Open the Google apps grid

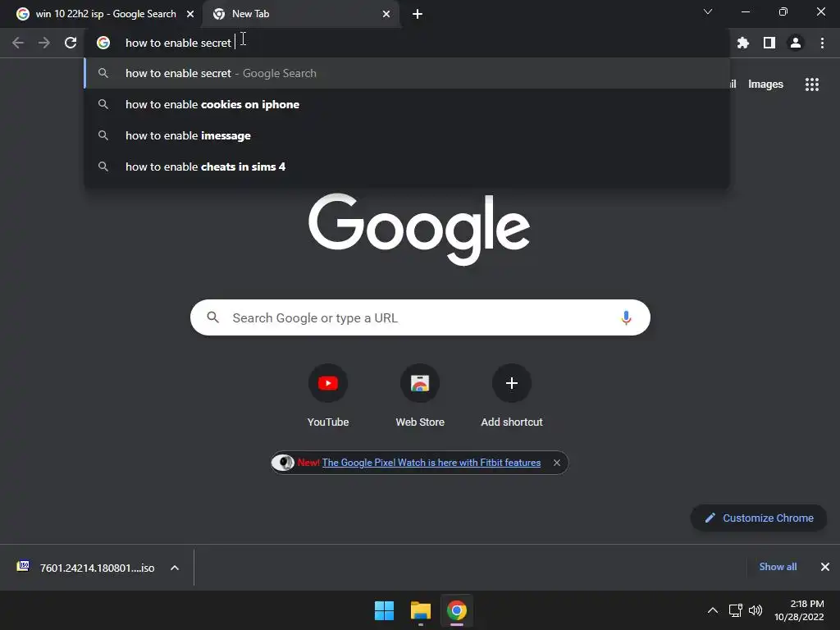pyautogui.click(x=811, y=84)
